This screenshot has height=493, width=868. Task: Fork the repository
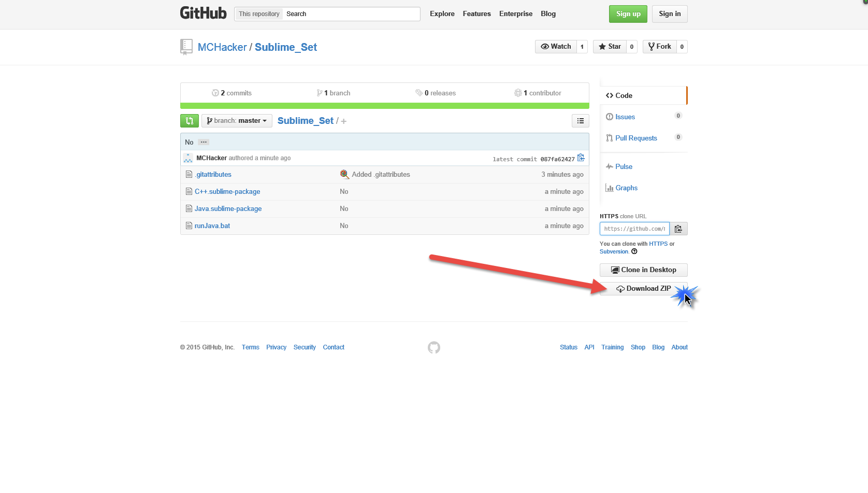(x=659, y=47)
